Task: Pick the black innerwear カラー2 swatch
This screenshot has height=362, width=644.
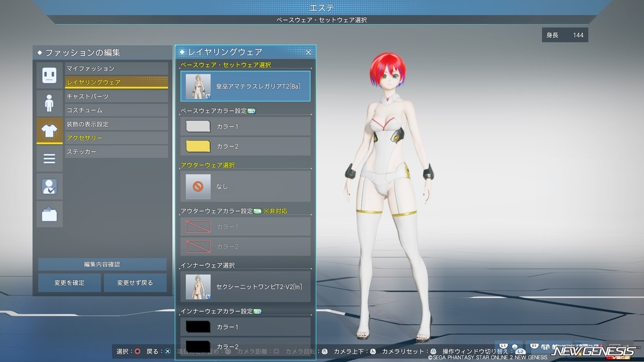Action: [198, 346]
